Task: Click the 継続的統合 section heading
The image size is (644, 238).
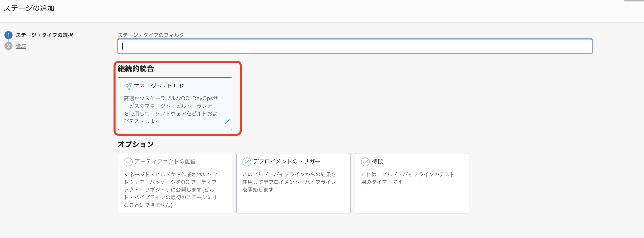Action: click(x=136, y=69)
